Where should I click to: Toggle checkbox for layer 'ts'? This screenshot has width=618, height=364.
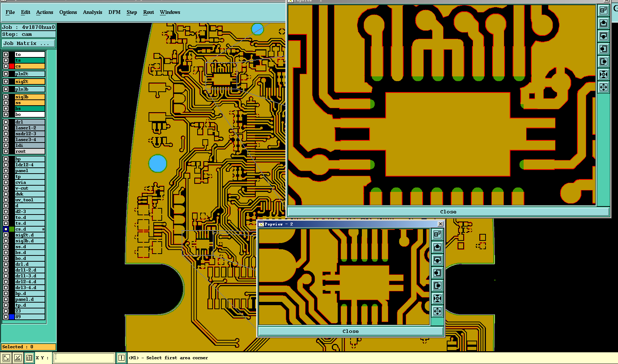coord(6,60)
